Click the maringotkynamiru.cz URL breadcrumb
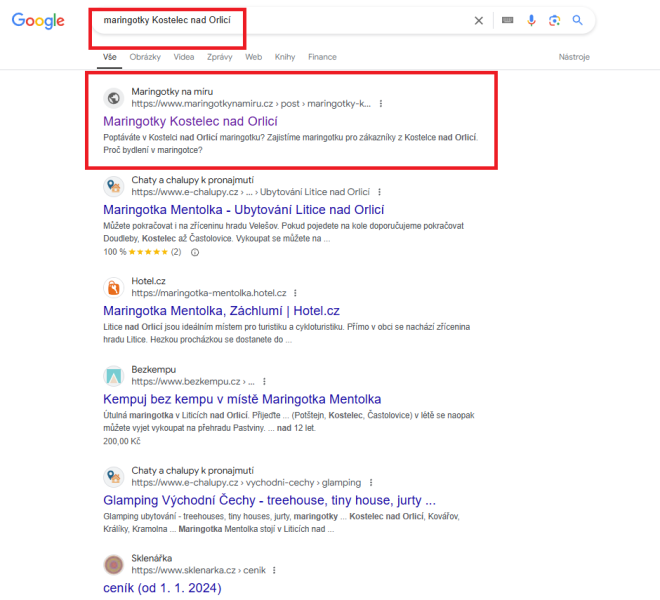 coord(251,104)
